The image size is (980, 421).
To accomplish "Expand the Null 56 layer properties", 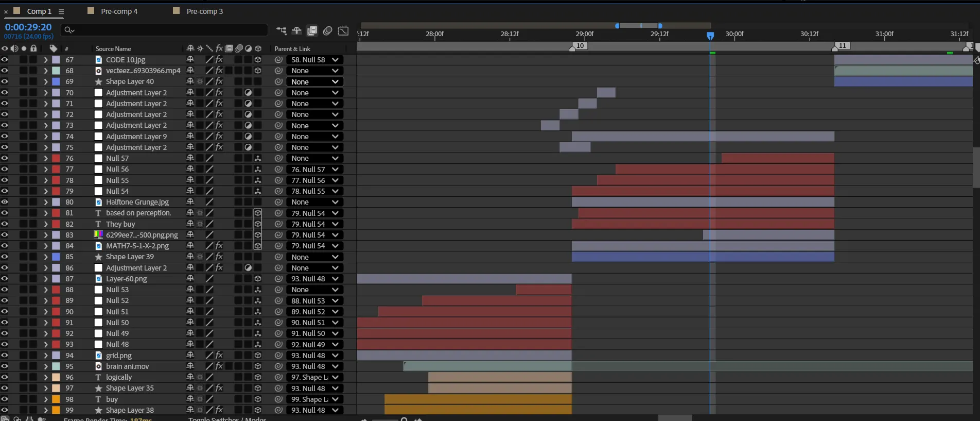I will (45, 170).
